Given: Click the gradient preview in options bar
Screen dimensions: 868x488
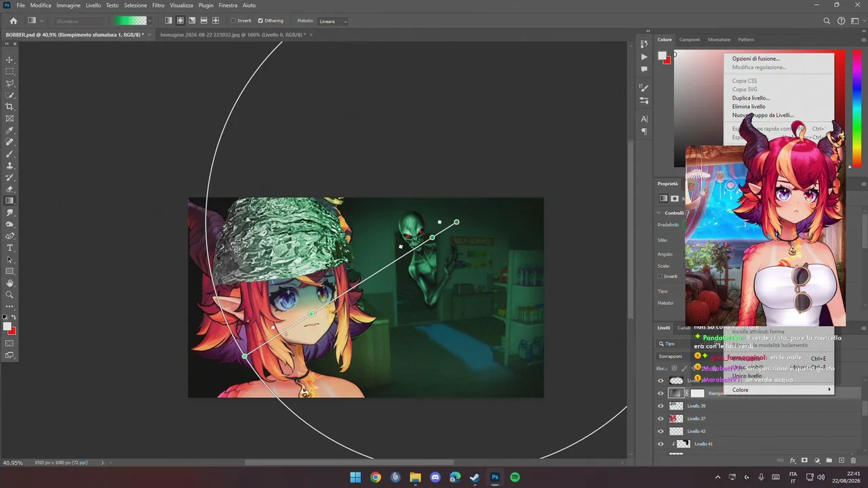Looking at the screenshot, I should coord(129,21).
